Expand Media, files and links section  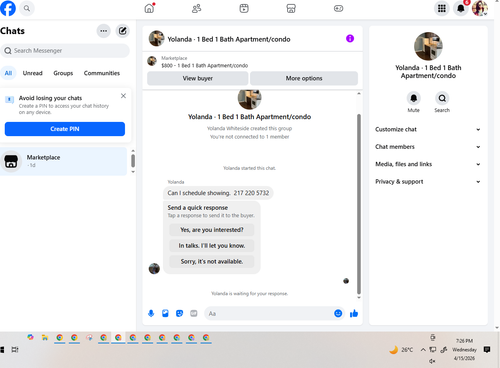pyautogui.click(x=428, y=164)
